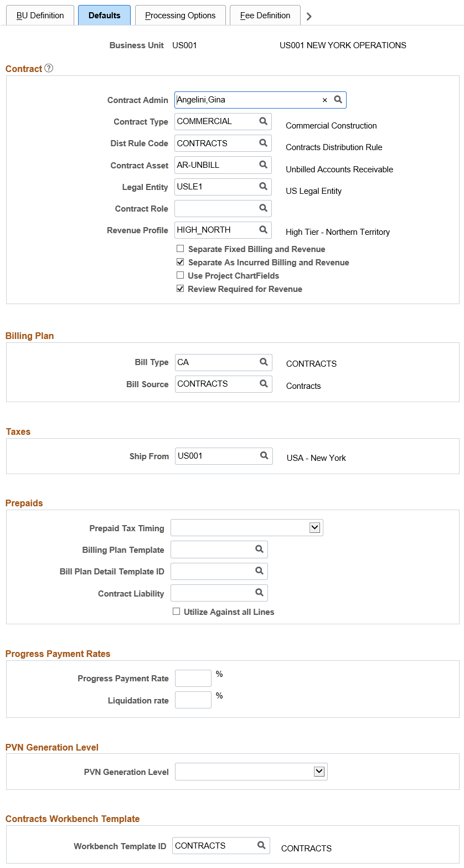Expand hidden tabs with the right chevron
This screenshot has height=868, width=464.
click(309, 16)
